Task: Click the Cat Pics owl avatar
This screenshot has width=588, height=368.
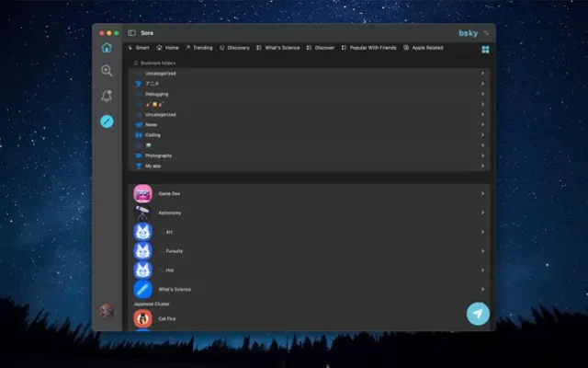Action: 143,319
